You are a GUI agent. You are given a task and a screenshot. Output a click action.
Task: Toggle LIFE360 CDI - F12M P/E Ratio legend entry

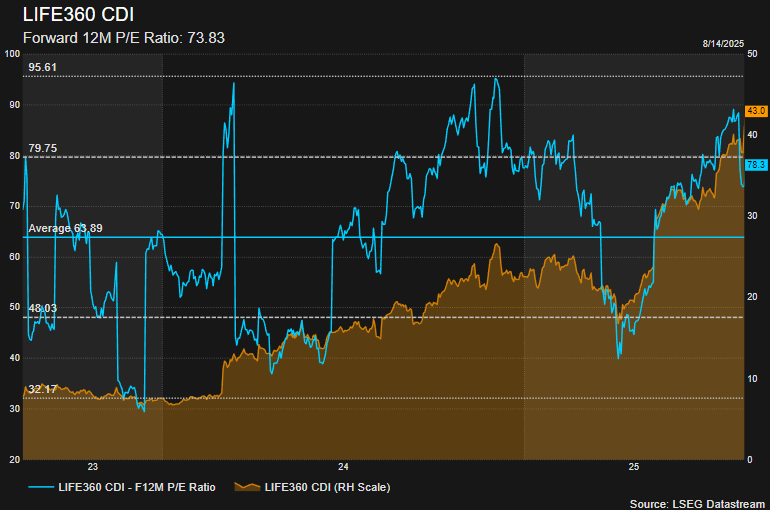(x=136, y=487)
